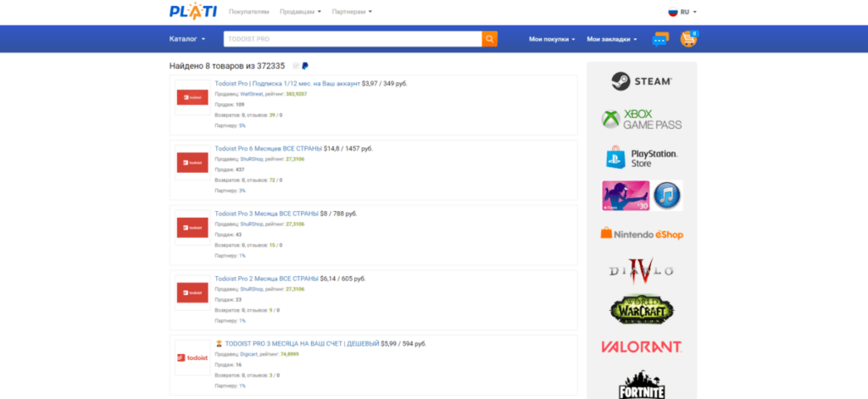Image resolution: width=868 pixels, height=399 pixels.
Task: Open the Nintendo eShop banner
Action: click(x=642, y=234)
